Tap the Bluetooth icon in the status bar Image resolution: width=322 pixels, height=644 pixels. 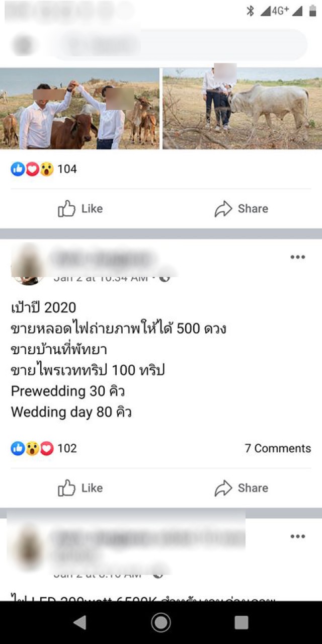pyautogui.click(x=250, y=11)
